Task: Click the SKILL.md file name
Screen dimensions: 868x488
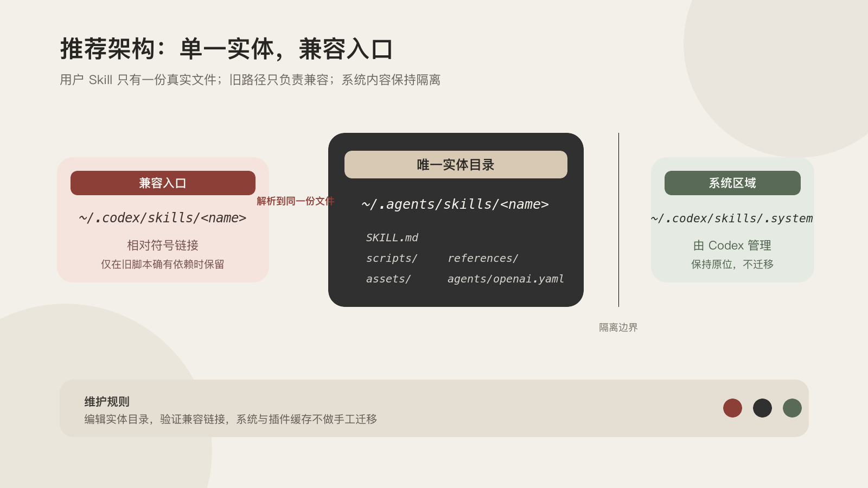Action: 392,238
